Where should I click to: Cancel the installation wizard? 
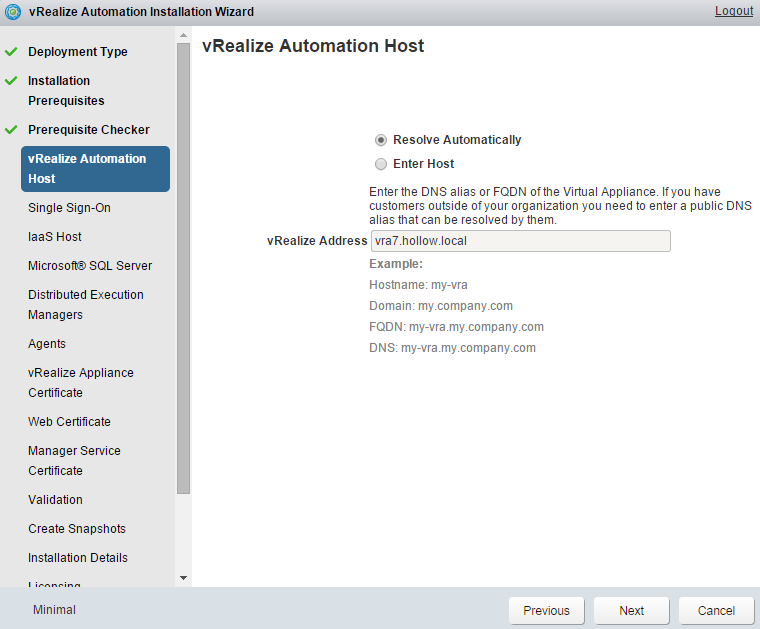tap(716, 610)
